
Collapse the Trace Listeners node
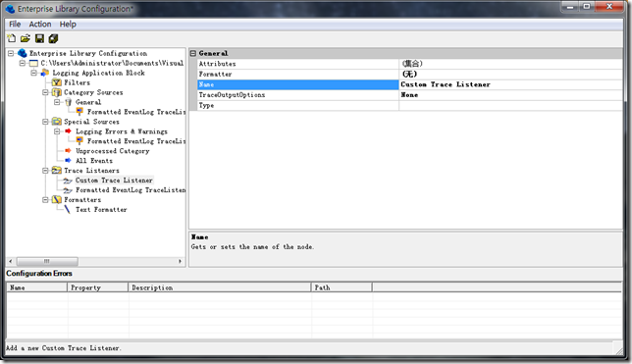coord(45,171)
